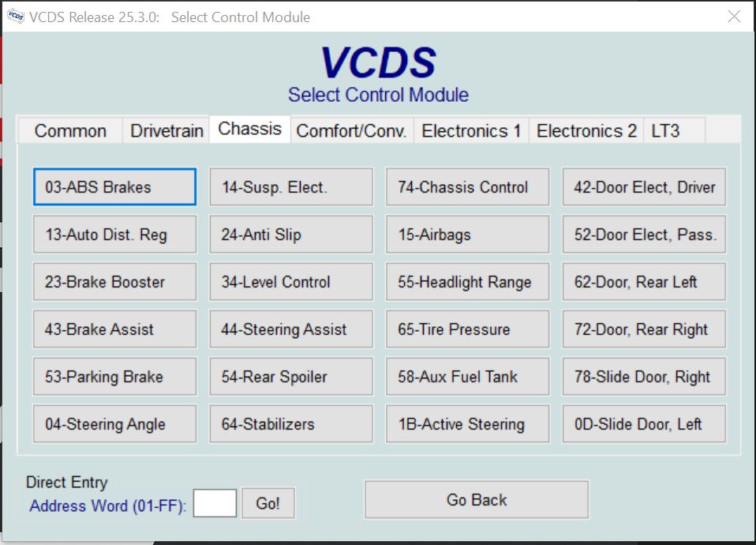
Task: Click the Go Back button
Action: 477,500
